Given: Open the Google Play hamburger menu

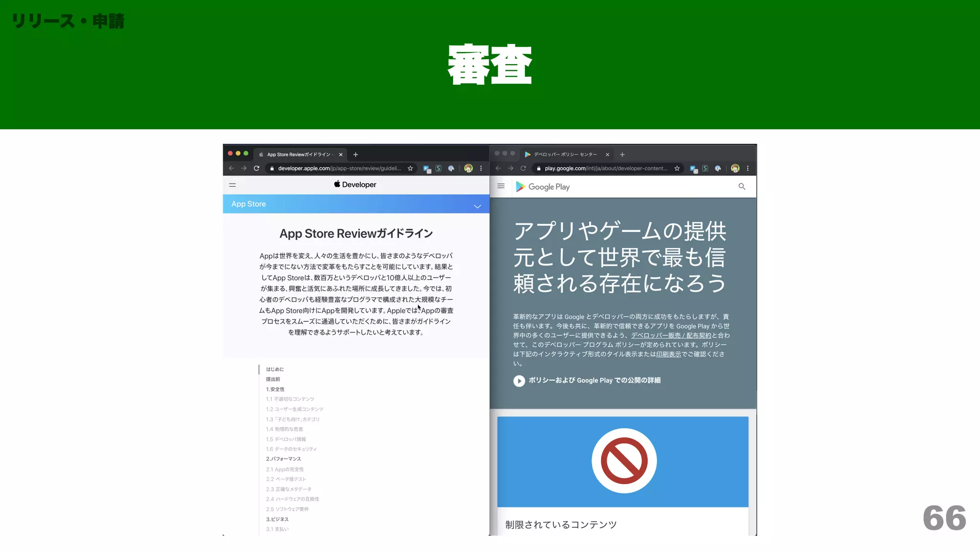Looking at the screenshot, I should pyautogui.click(x=501, y=187).
